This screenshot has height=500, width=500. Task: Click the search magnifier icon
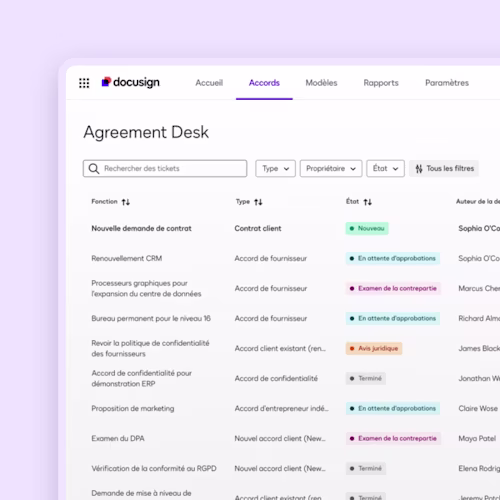click(x=94, y=169)
